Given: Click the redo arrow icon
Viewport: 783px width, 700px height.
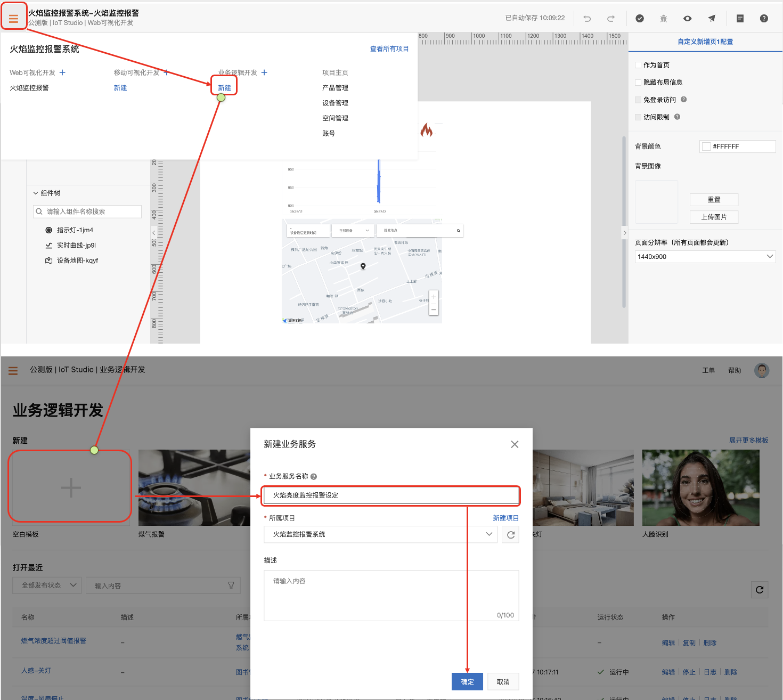Looking at the screenshot, I should tap(611, 19).
